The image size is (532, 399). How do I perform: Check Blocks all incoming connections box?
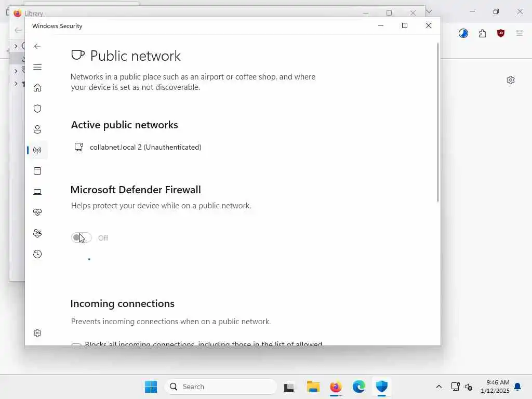(76, 344)
